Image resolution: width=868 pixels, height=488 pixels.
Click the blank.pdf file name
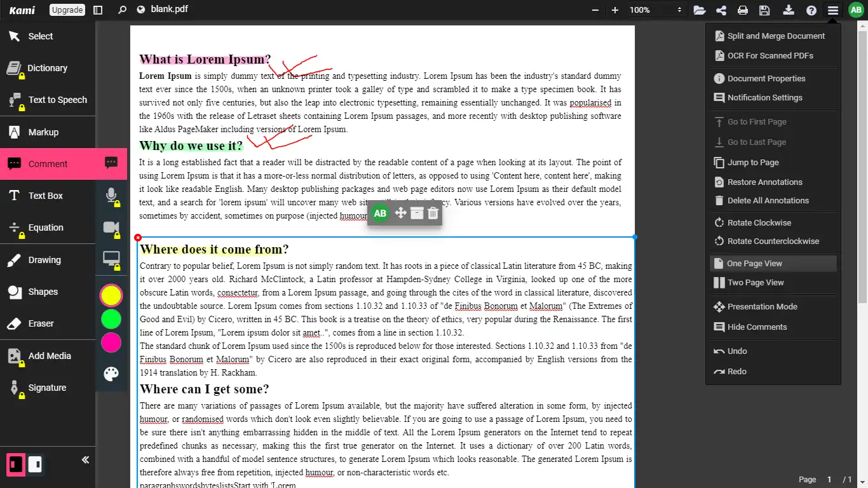click(170, 10)
